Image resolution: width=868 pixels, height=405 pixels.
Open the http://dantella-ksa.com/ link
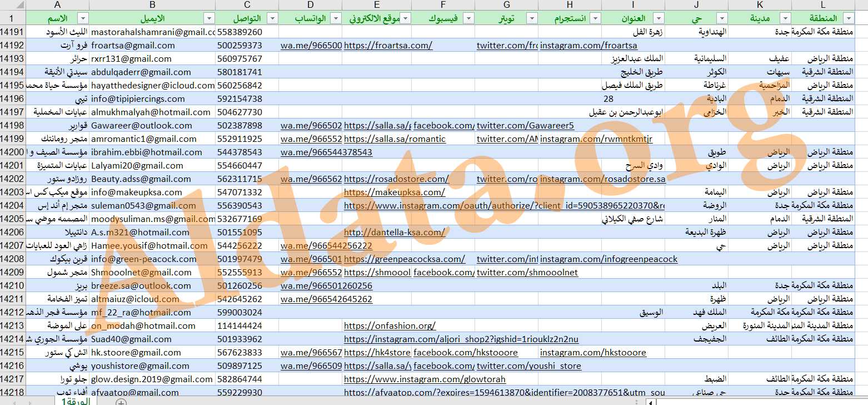coord(395,232)
